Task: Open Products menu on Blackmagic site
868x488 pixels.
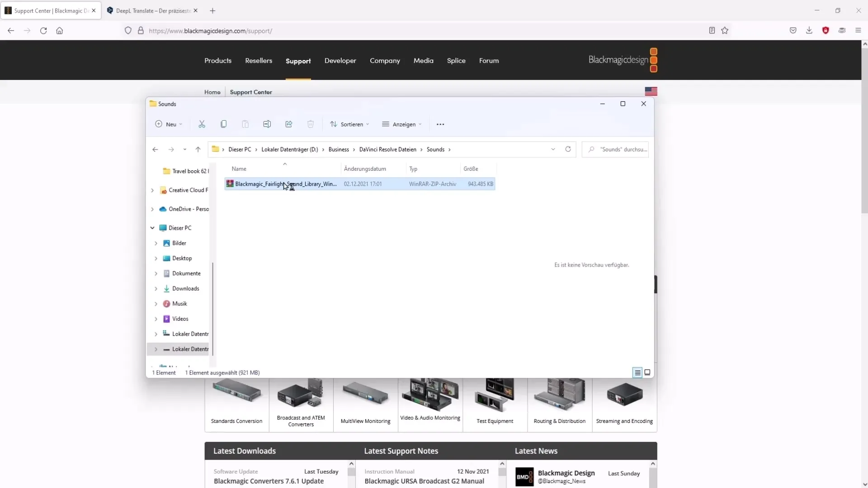Action: (x=217, y=60)
